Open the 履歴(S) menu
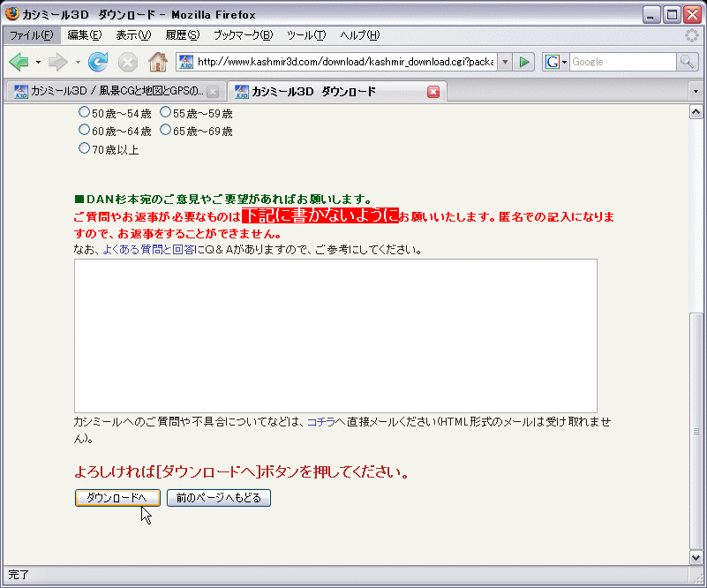 tap(182, 35)
